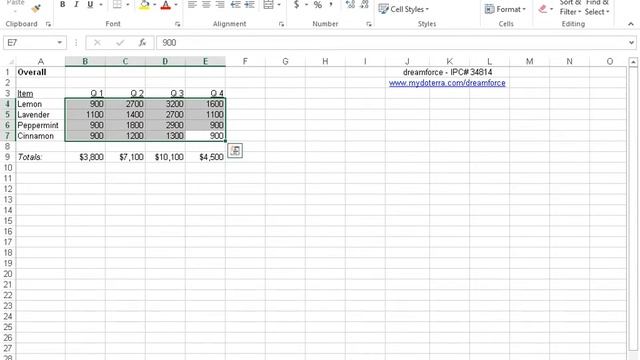Viewport: 640px width, 360px height.
Task: Click the Name Box showing E7
Action: tap(29, 42)
